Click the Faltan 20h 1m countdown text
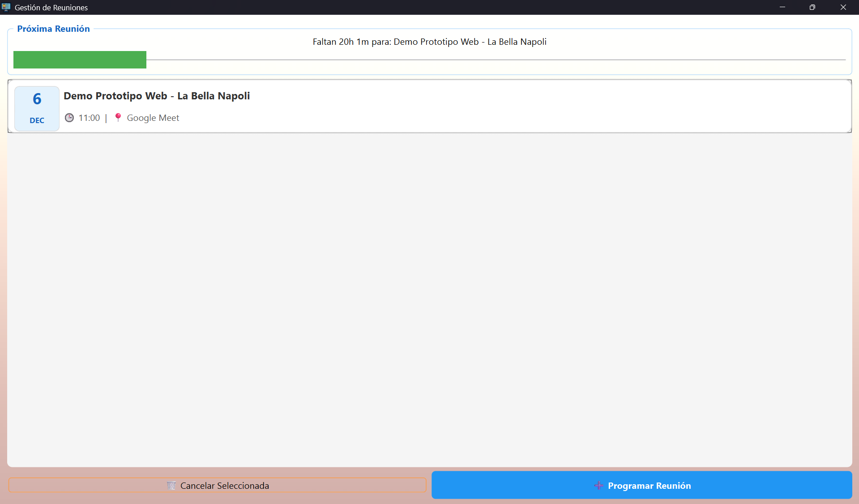Image resolution: width=859 pixels, height=504 pixels. click(x=429, y=42)
